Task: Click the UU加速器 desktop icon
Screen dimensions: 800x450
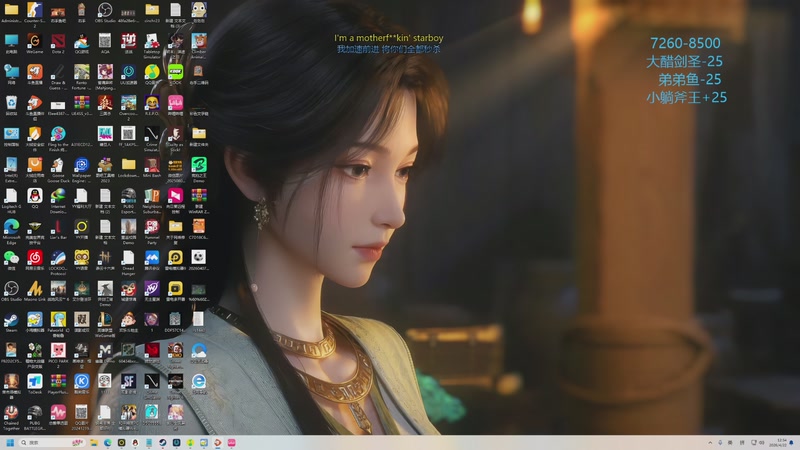Action: (128, 74)
